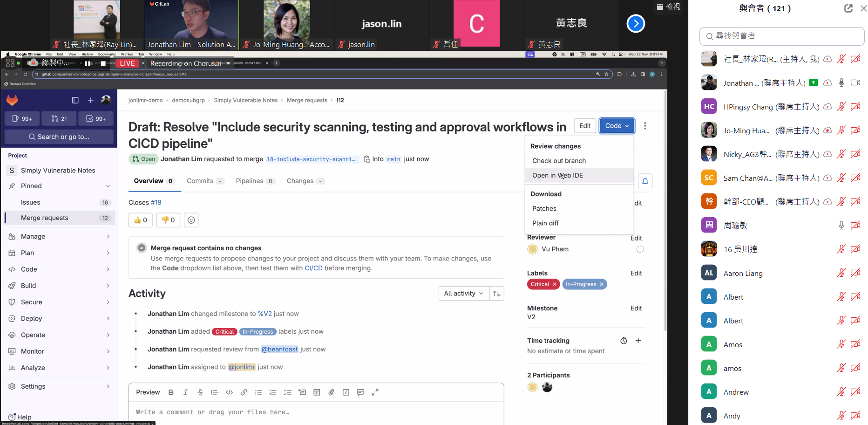Open the add emoji reaction picker
Screen dimensions: 868x425
191,220
